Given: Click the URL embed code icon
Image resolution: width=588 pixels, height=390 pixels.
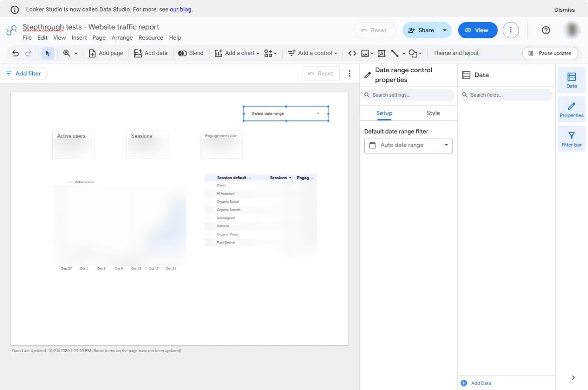Looking at the screenshot, I should pyautogui.click(x=352, y=53).
